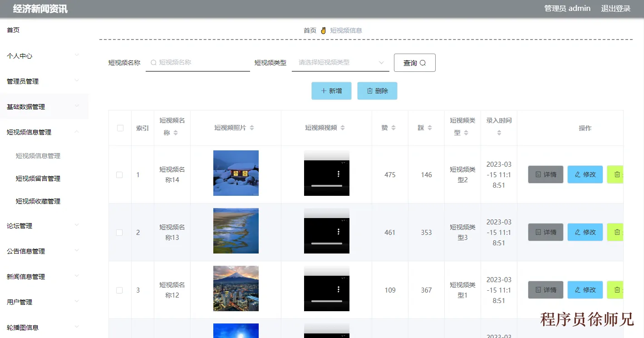The image size is (644, 338).
Task: Open 短视频信息管理 submenu item
Action: 38,156
